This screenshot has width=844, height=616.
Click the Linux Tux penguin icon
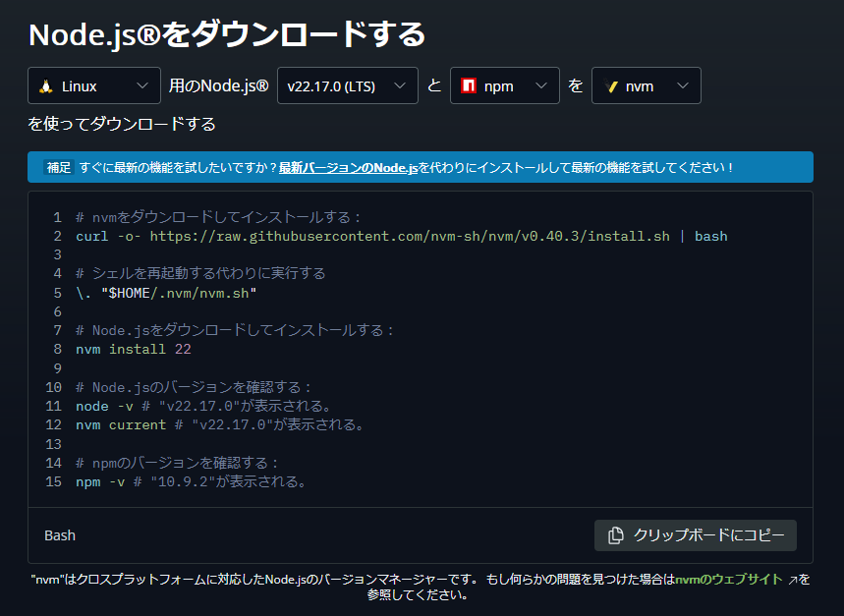point(47,85)
